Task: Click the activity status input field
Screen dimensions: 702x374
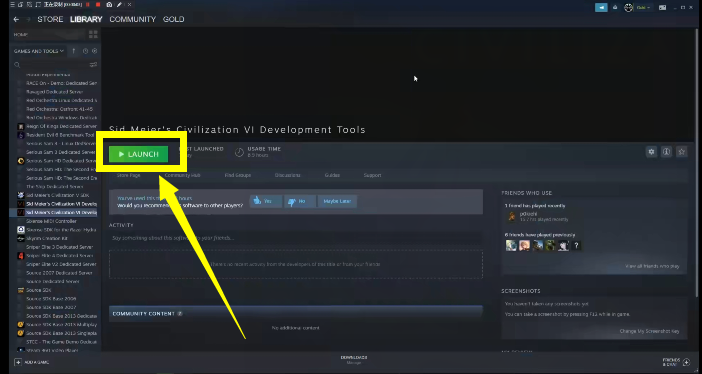Action: click(x=295, y=238)
